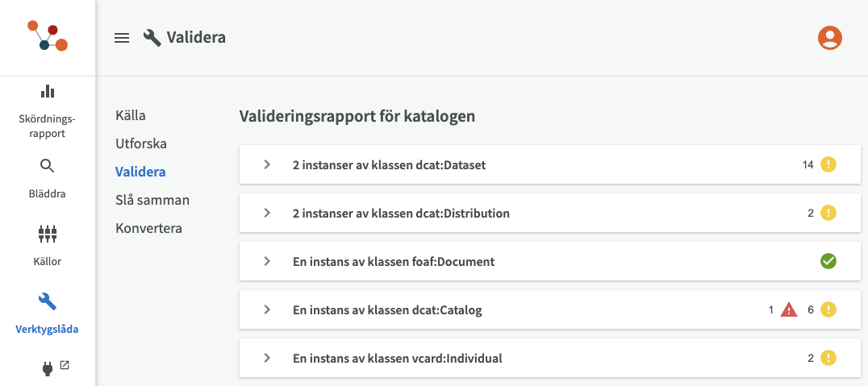Open the hamburger menu icon
The width and height of the screenshot is (868, 386).
122,38
